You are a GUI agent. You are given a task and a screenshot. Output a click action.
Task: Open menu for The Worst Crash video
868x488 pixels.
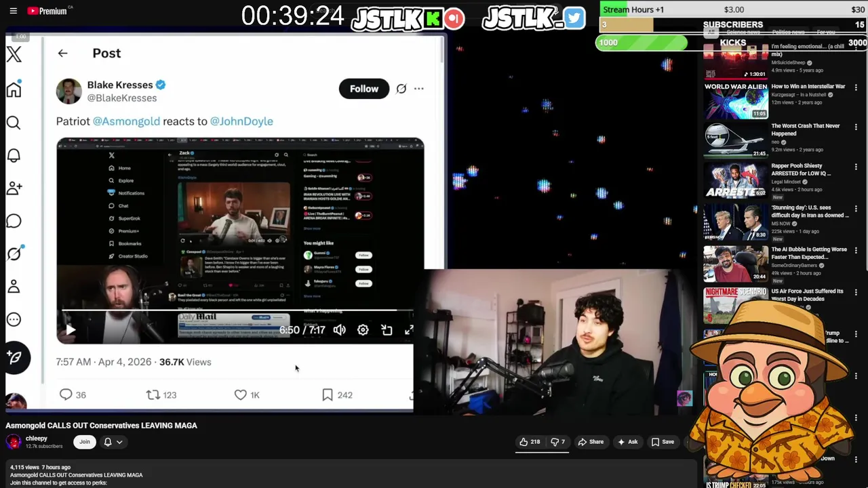[856, 127]
